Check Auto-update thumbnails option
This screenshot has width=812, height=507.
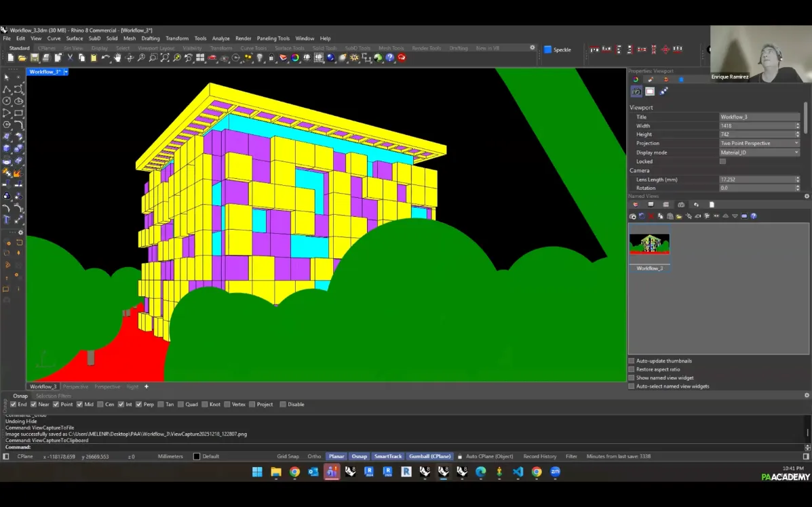tap(632, 361)
